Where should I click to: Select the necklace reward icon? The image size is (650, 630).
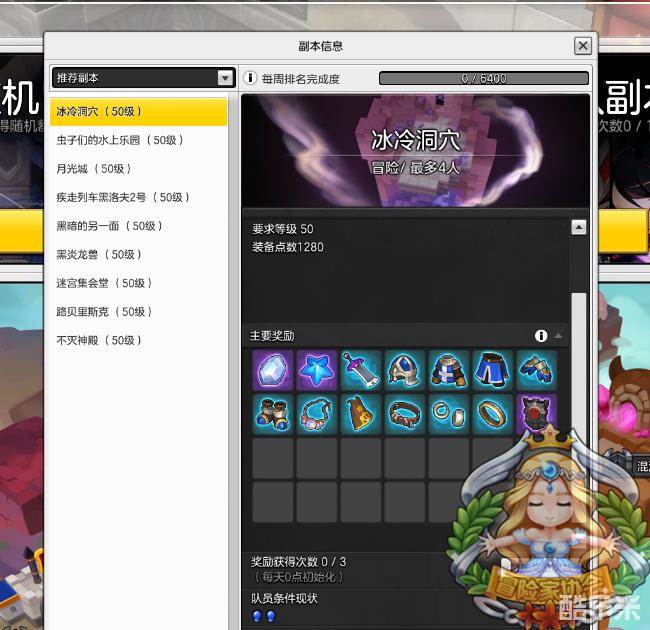[x=316, y=413]
